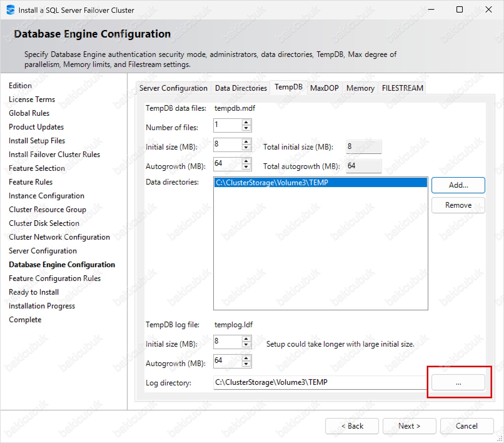504x443 pixels.
Task: Open the FILESTREAM tab
Action: [402, 88]
